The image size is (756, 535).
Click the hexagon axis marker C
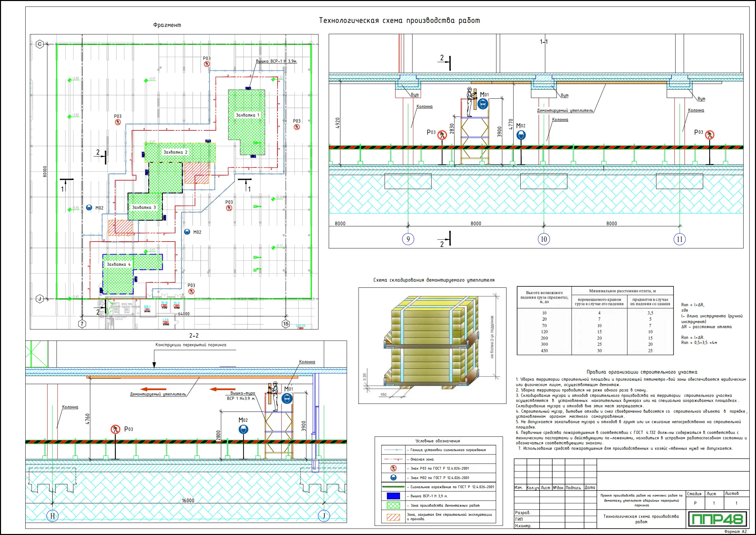tap(40, 44)
